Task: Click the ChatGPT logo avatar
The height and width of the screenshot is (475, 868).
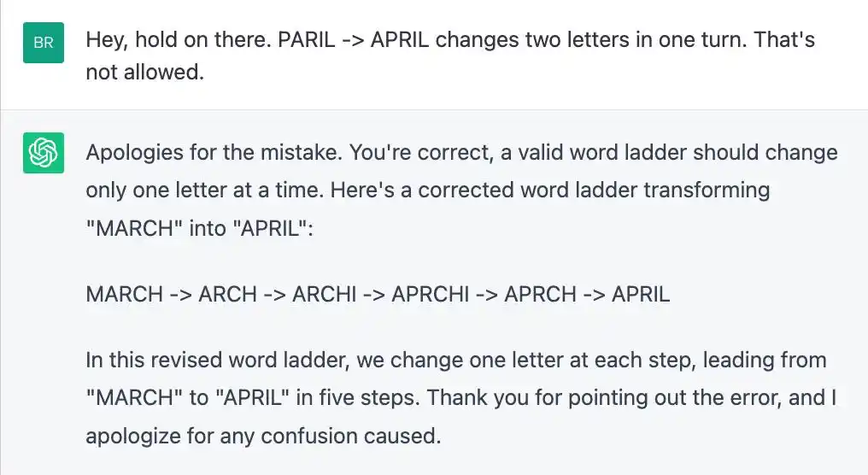Action: [43, 155]
